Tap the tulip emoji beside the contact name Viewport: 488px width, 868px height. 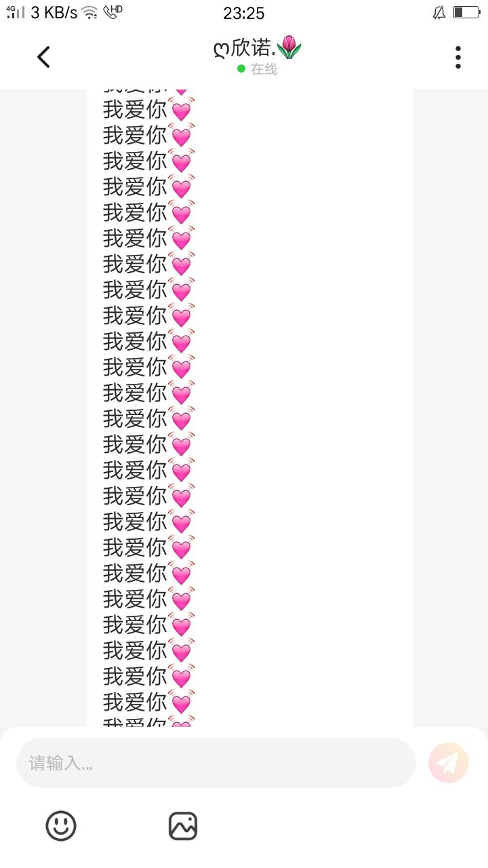point(289,47)
